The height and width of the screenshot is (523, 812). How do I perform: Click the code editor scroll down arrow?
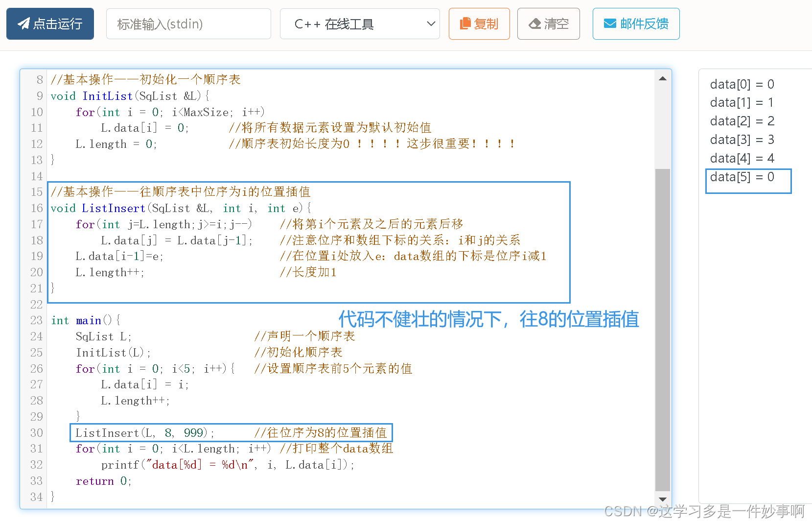[663, 499]
